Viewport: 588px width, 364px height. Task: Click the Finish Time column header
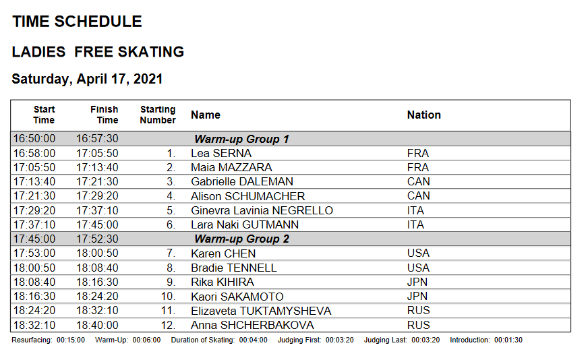coord(104,115)
